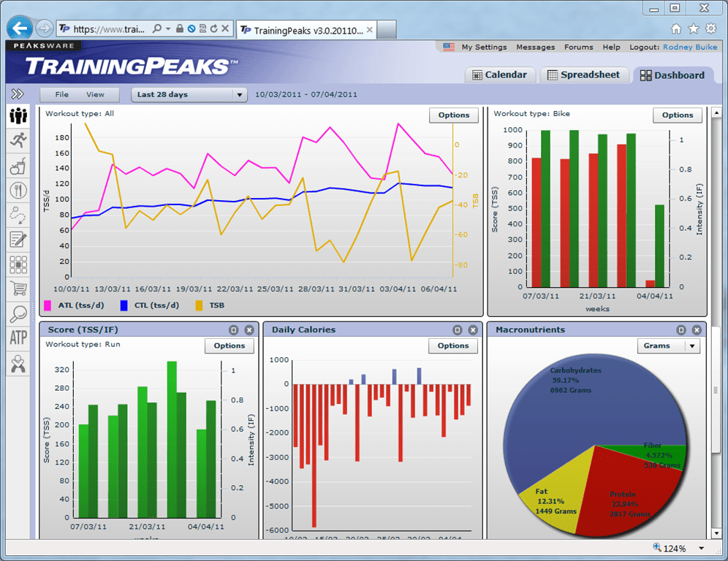Go back using browser back arrow

20,28
